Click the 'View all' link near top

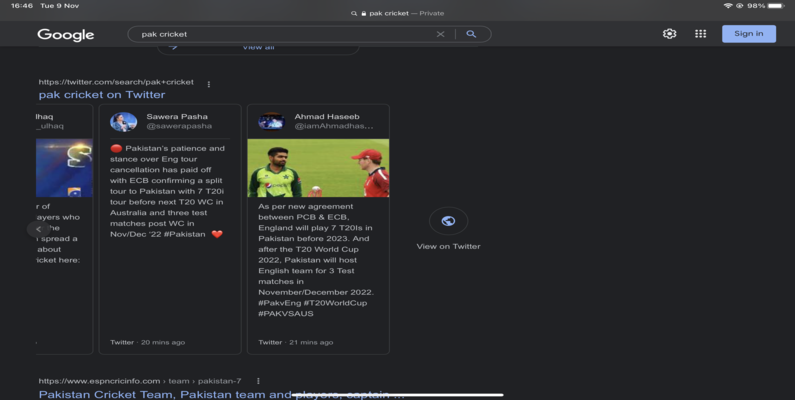pos(258,47)
